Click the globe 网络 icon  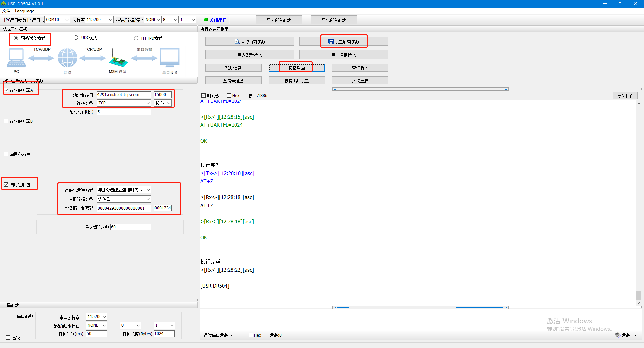click(x=67, y=58)
